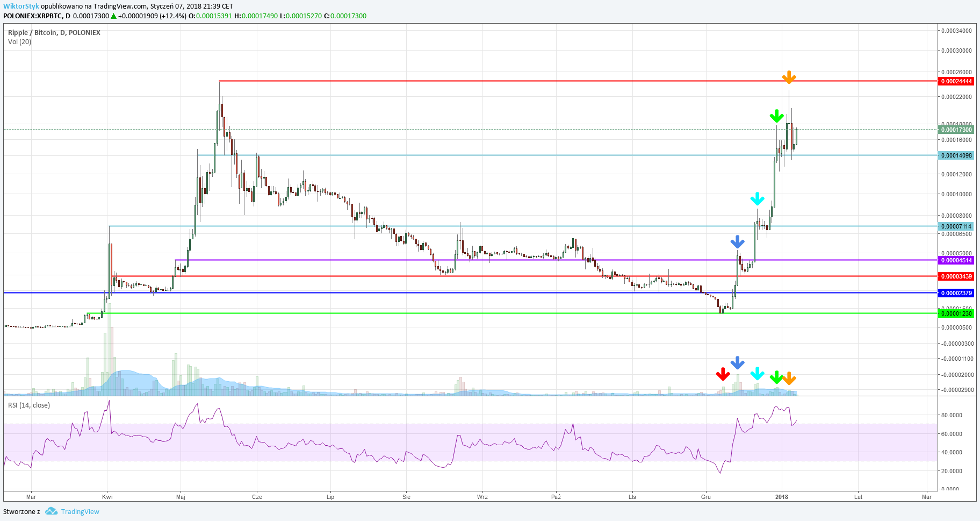Screen dimensions: 980x521
Task: Click the current price label 0.00017300
Action: click(956, 130)
